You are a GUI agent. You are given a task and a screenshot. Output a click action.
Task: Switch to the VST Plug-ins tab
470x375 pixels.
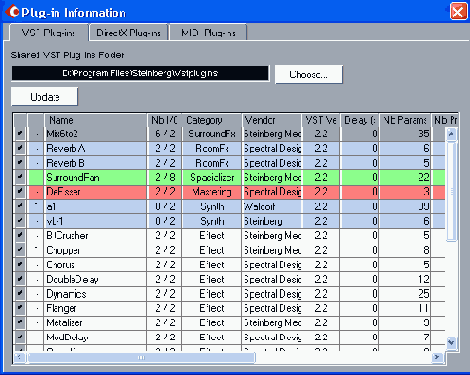coord(49,33)
